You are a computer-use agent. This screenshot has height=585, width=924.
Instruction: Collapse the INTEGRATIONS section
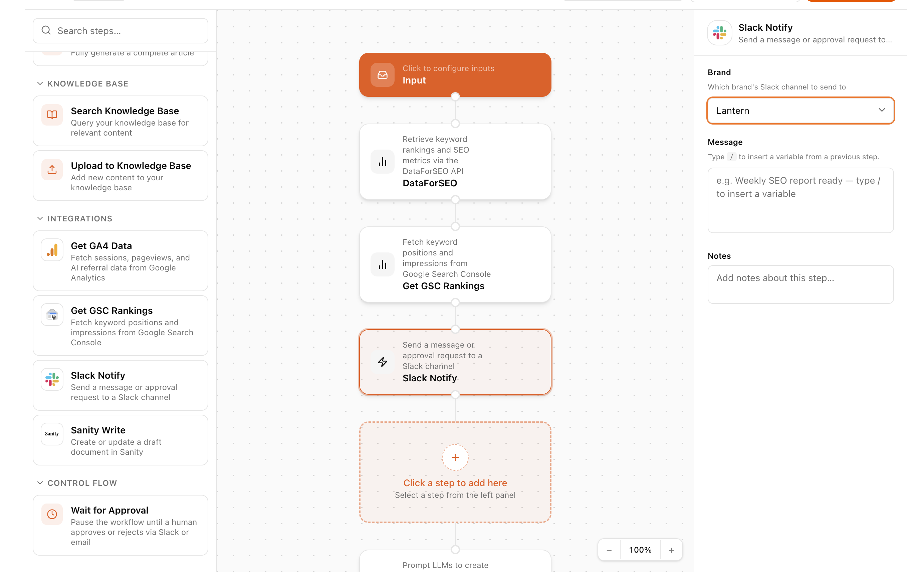[40, 218]
